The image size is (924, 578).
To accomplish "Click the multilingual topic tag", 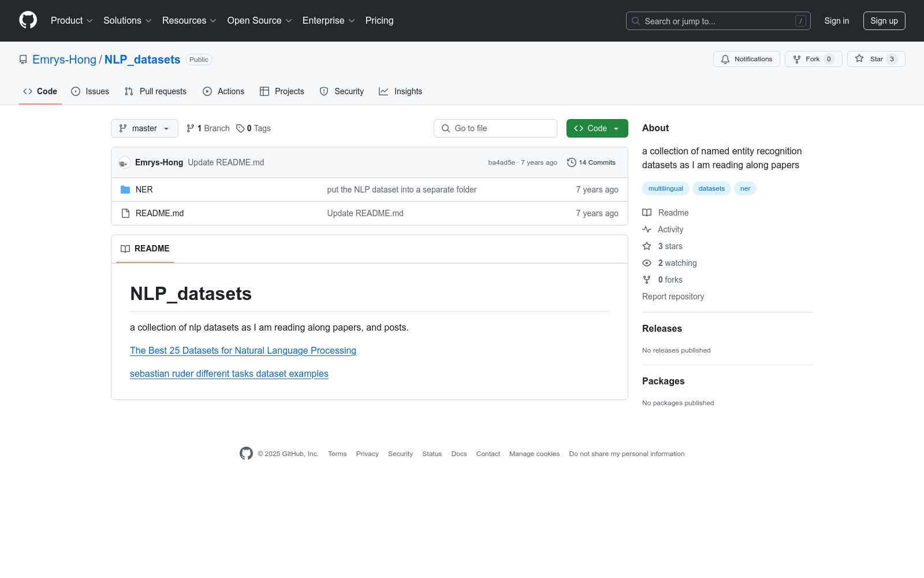I will click(666, 188).
